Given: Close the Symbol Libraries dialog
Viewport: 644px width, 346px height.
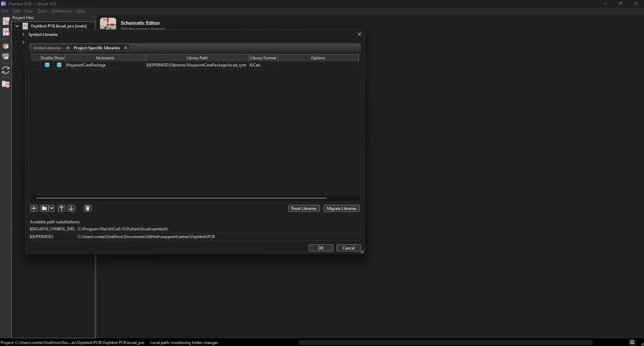Looking at the screenshot, I should [359, 34].
